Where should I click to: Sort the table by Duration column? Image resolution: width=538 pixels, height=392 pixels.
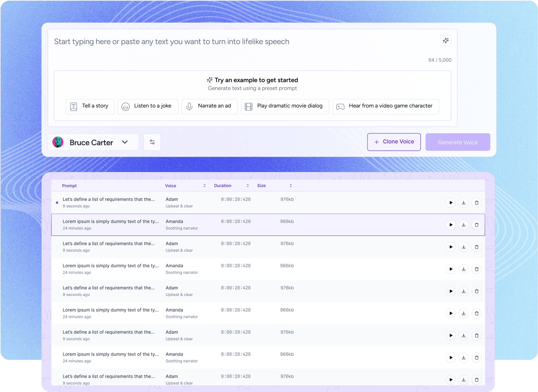[x=247, y=186]
